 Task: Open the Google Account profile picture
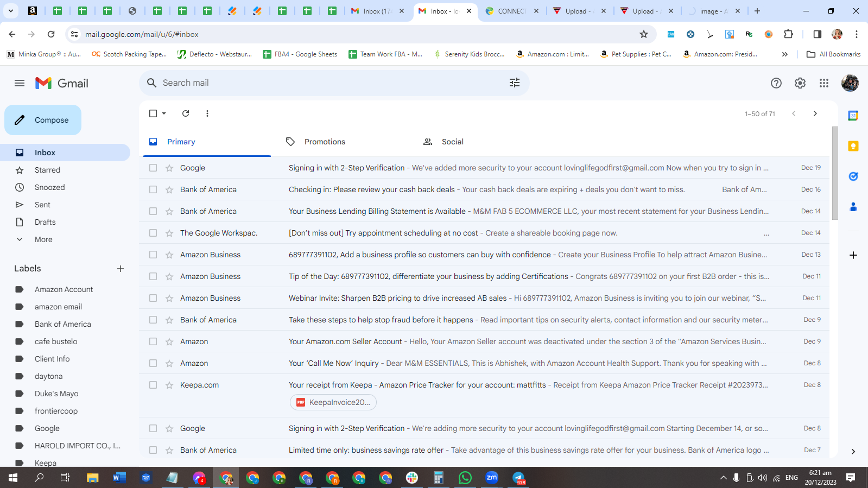click(x=850, y=83)
